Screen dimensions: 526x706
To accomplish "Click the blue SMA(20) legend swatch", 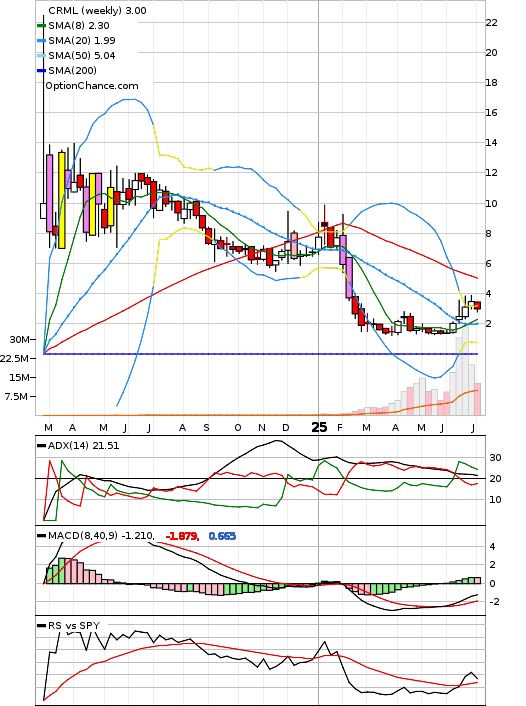I will 41,41.
